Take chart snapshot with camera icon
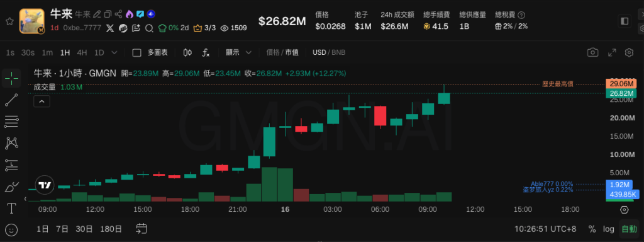 tap(592, 52)
